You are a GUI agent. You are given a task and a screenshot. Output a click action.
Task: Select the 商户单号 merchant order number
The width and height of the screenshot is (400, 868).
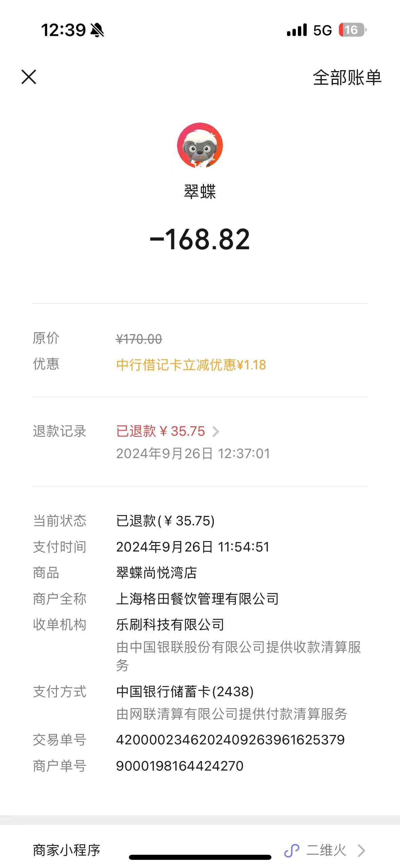point(180,766)
